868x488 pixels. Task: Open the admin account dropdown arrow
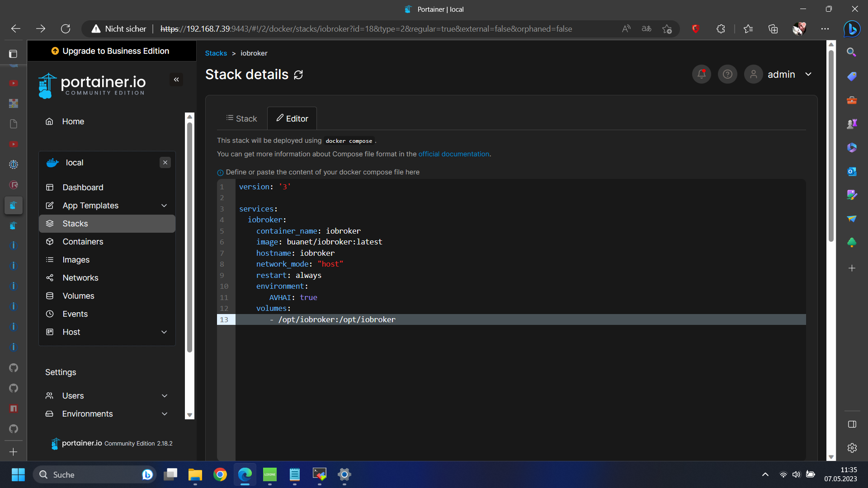(x=808, y=74)
